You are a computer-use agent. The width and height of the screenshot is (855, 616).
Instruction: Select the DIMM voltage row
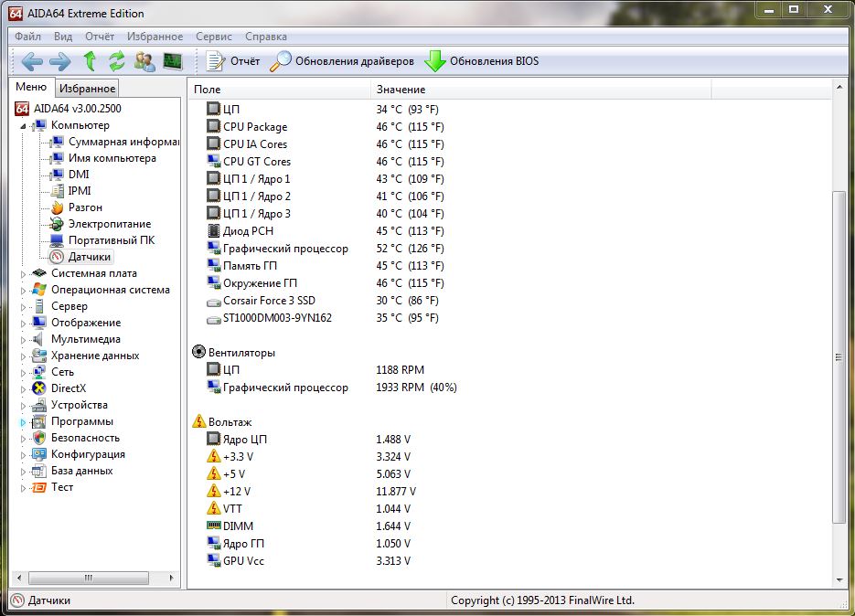click(309, 526)
